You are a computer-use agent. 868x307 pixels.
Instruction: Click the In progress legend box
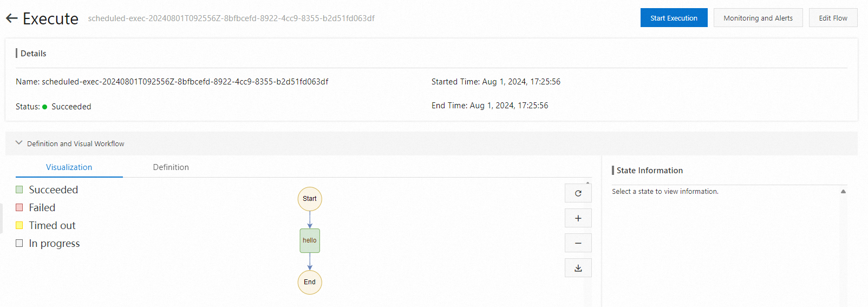pos(19,243)
